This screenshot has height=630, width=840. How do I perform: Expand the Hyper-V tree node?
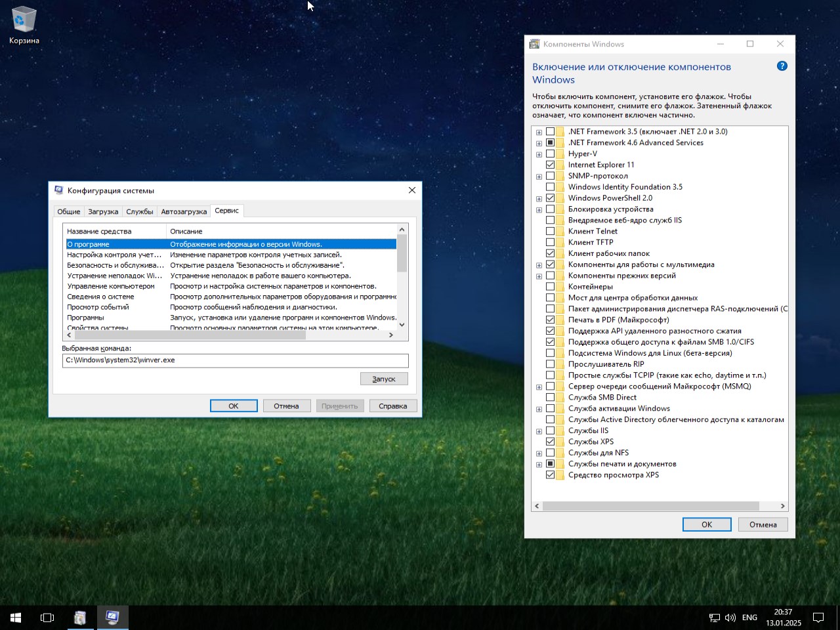539,154
